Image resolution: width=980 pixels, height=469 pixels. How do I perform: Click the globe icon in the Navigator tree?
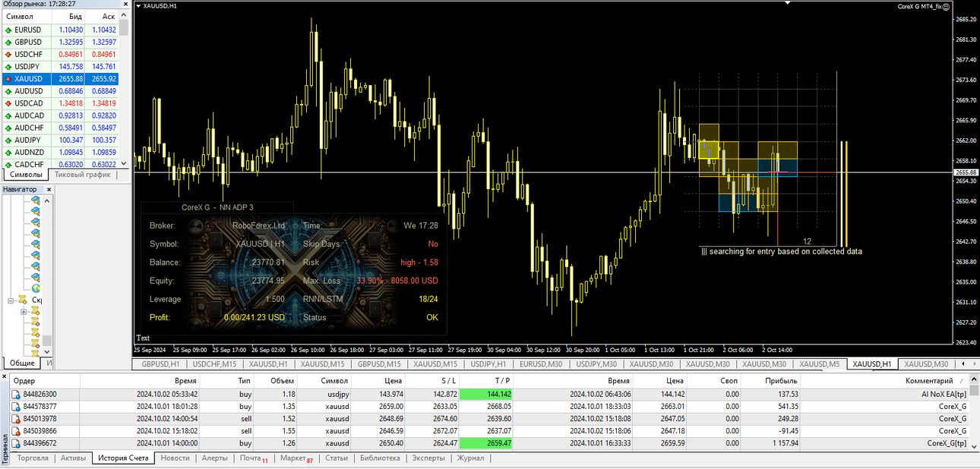[x=36, y=288]
